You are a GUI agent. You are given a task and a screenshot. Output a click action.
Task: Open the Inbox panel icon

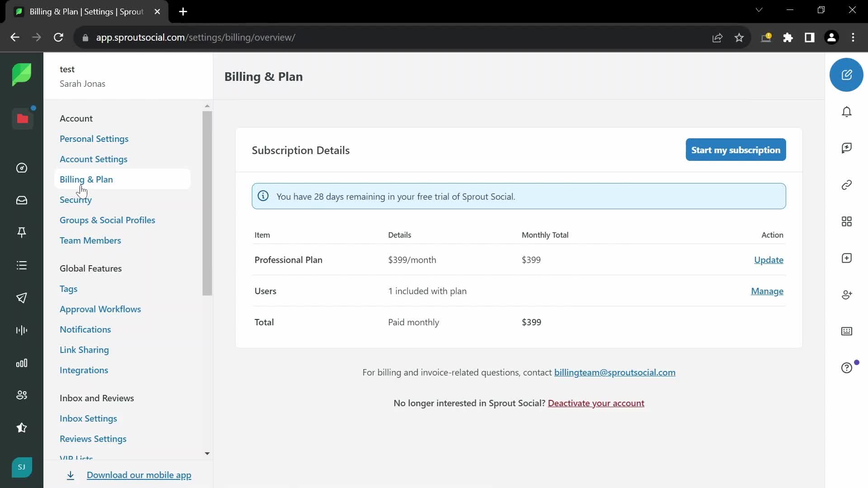coord(21,200)
